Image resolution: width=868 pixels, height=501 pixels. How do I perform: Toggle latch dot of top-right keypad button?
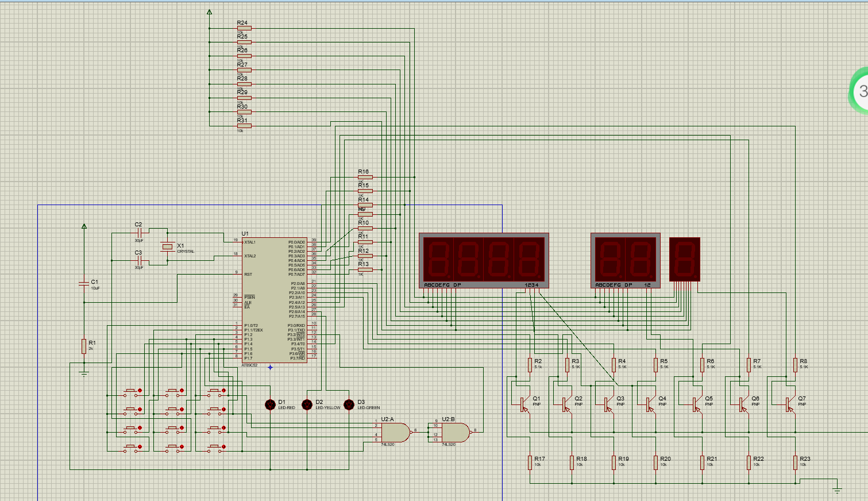(224, 391)
